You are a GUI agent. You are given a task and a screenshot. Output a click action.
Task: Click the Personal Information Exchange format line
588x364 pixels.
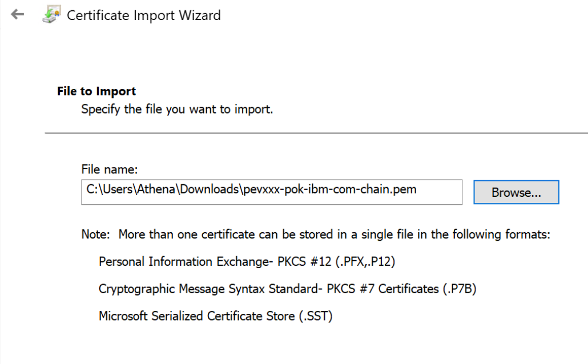pyautogui.click(x=183, y=262)
